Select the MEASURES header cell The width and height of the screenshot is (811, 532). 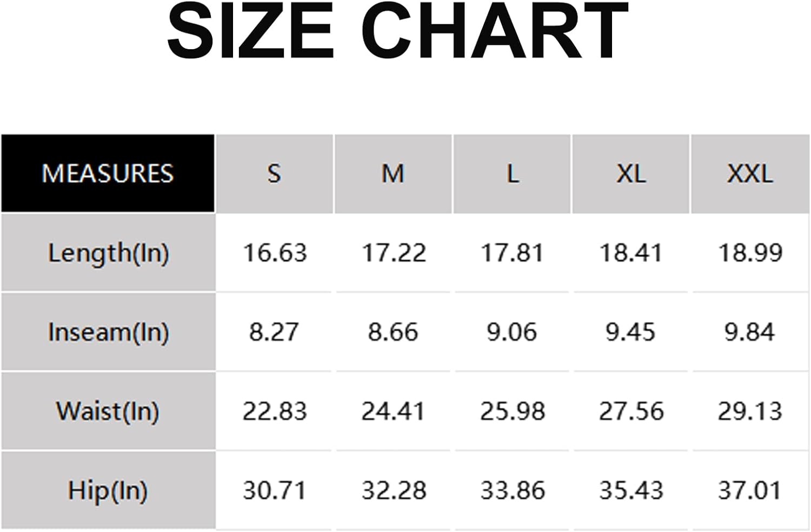point(108,174)
